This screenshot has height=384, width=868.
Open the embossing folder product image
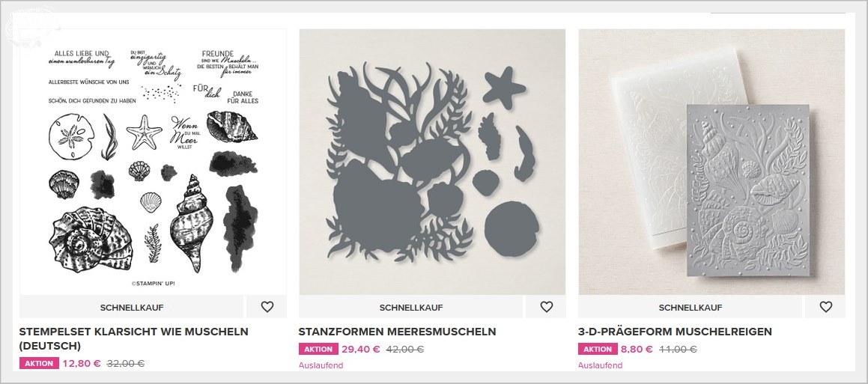click(x=712, y=162)
